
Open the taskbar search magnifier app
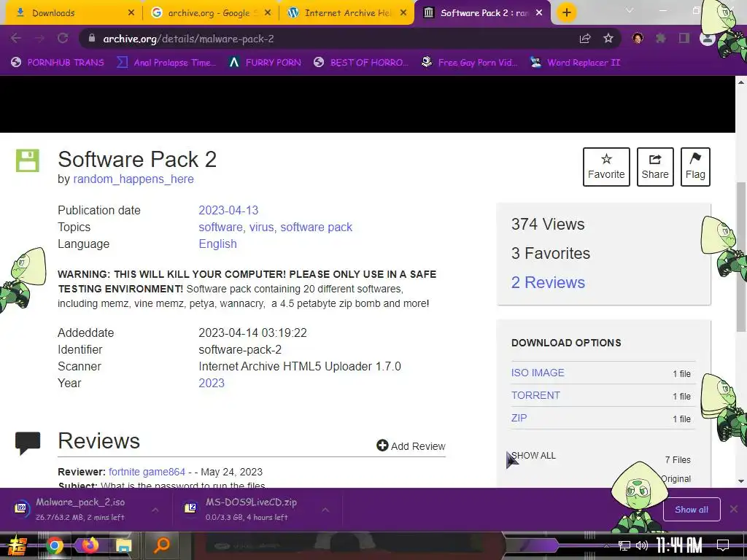(x=161, y=545)
